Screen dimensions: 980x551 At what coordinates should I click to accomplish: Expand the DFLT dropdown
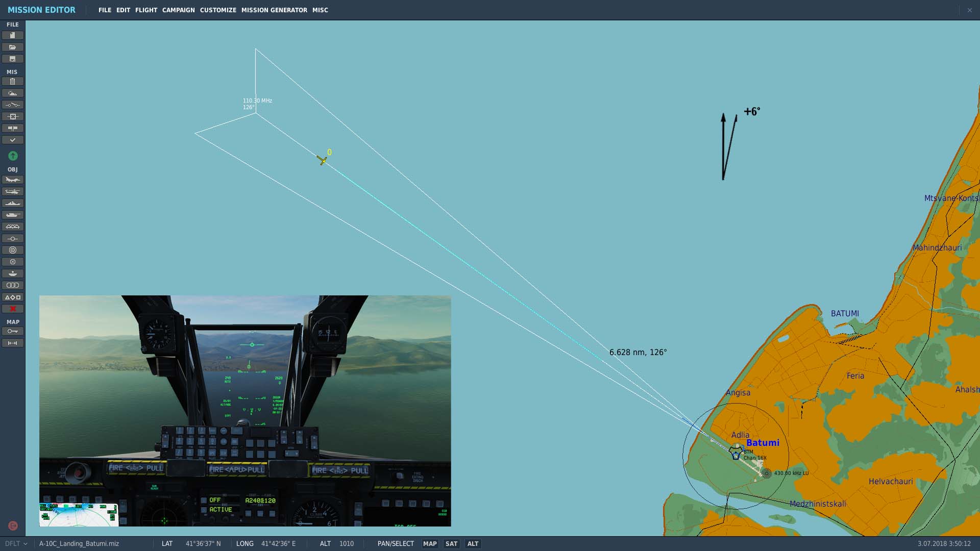click(16, 544)
